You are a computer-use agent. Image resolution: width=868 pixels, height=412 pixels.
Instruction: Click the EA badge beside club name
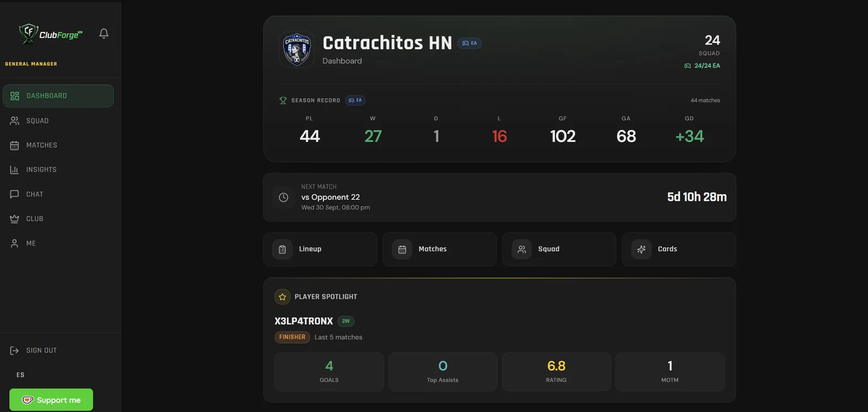469,43
